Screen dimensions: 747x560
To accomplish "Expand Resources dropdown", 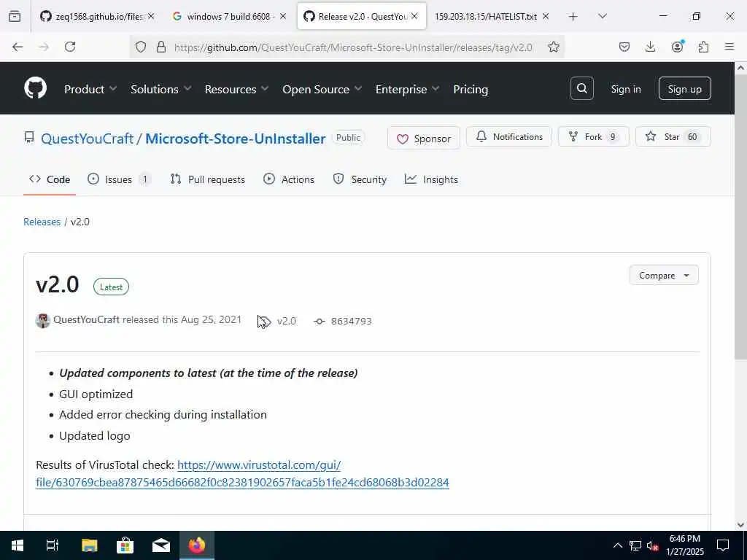I will (237, 89).
